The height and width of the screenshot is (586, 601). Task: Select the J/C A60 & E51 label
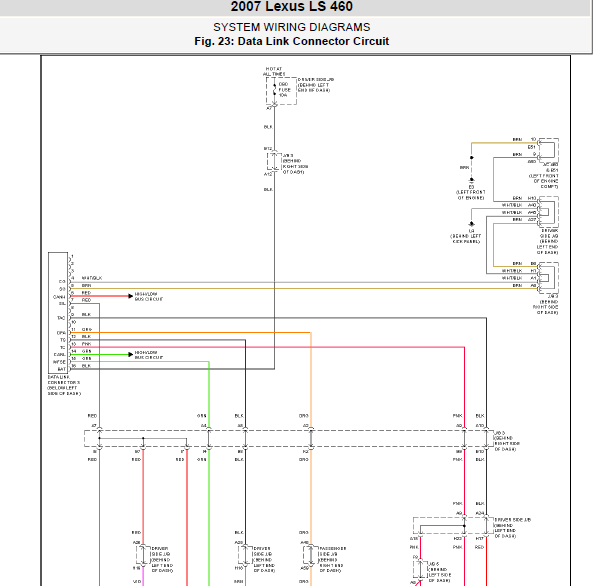pyautogui.click(x=544, y=176)
